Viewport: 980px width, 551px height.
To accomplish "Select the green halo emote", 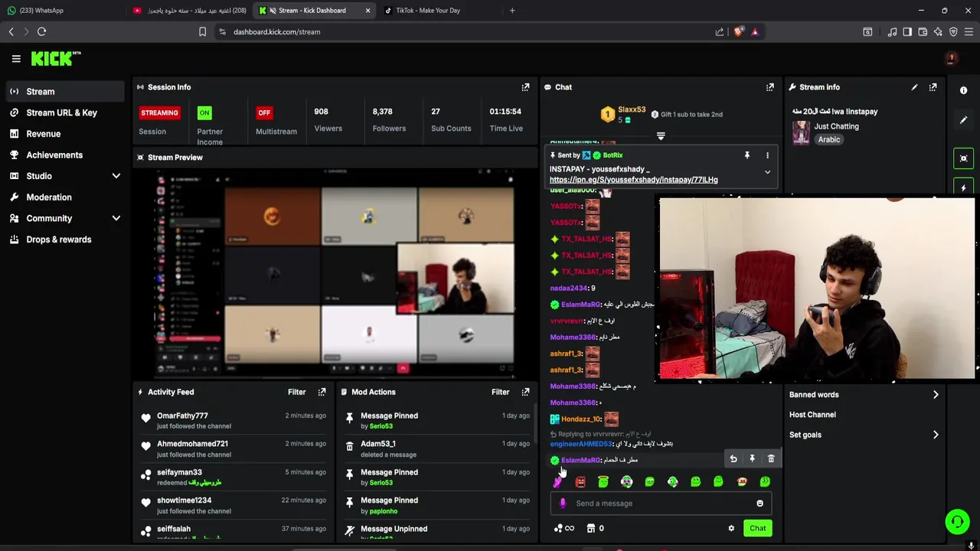I will 603,481.
